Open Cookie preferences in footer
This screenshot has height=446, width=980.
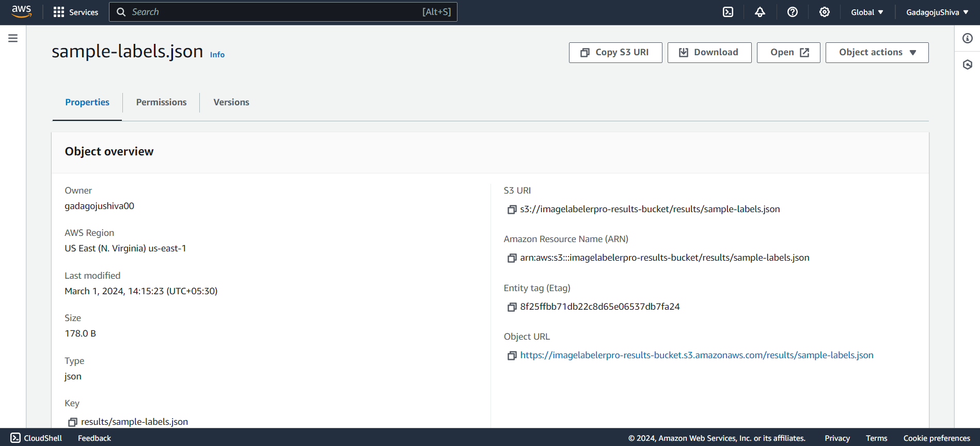click(937, 438)
